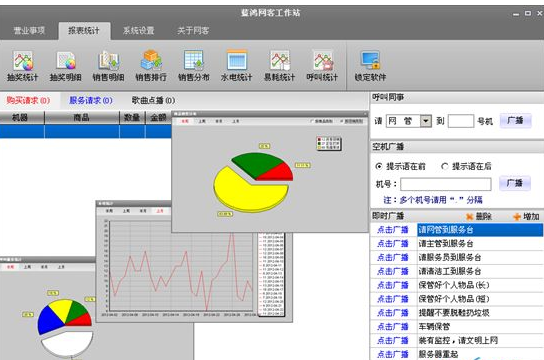Open the 呼叫统计 call statistics icon

(322, 66)
